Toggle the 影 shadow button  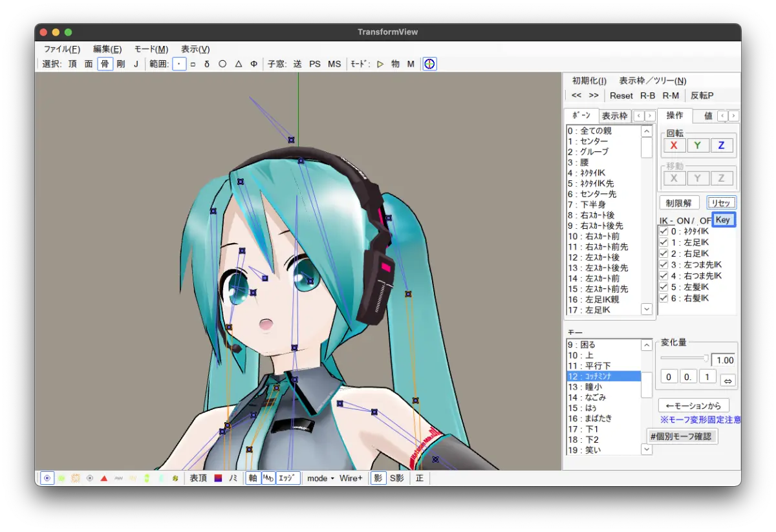pos(378,478)
